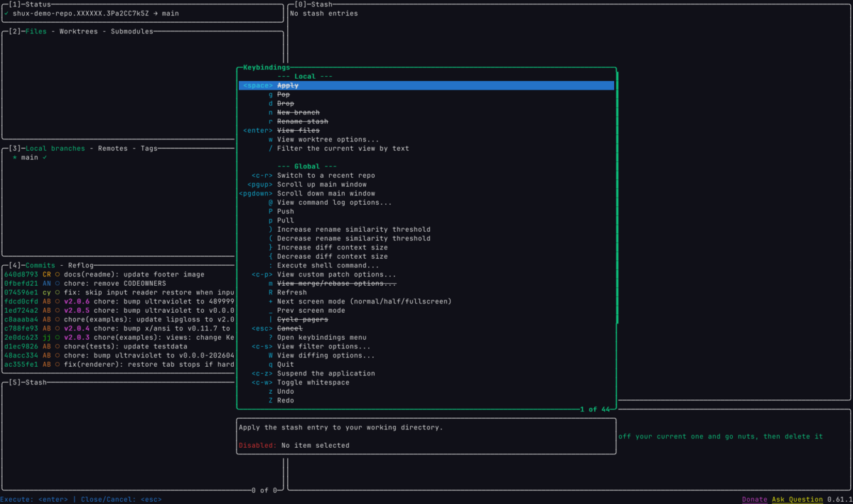Choose View files entry

(426, 131)
